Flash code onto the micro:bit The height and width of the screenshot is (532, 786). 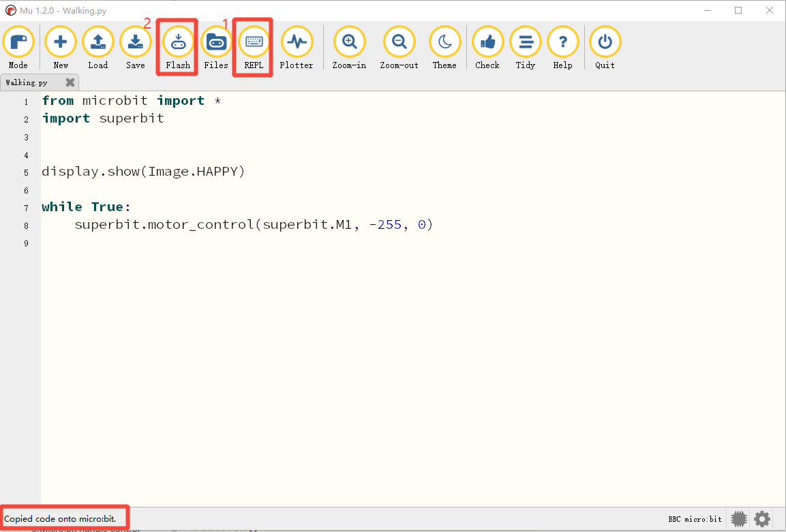pyautogui.click(x=178, y=48)
